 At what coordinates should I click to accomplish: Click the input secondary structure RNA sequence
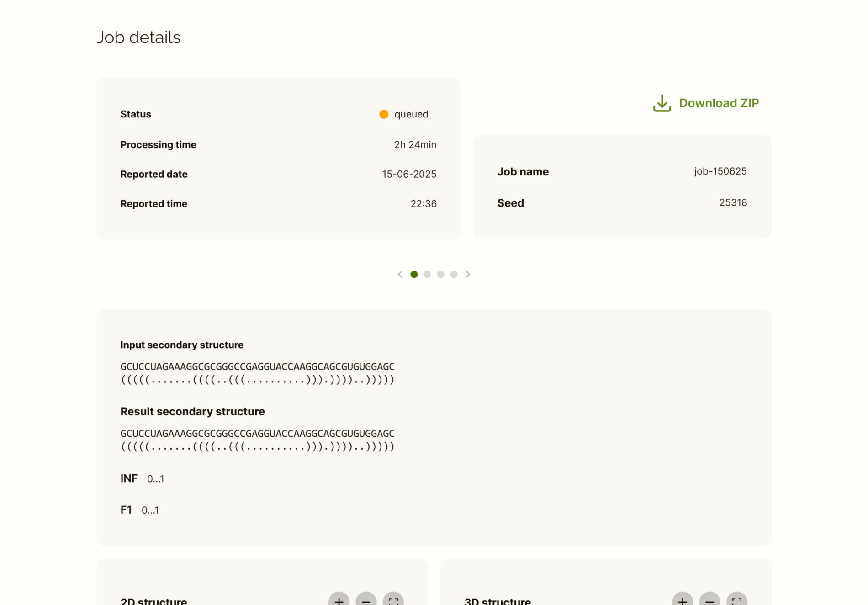pos(257,366)
